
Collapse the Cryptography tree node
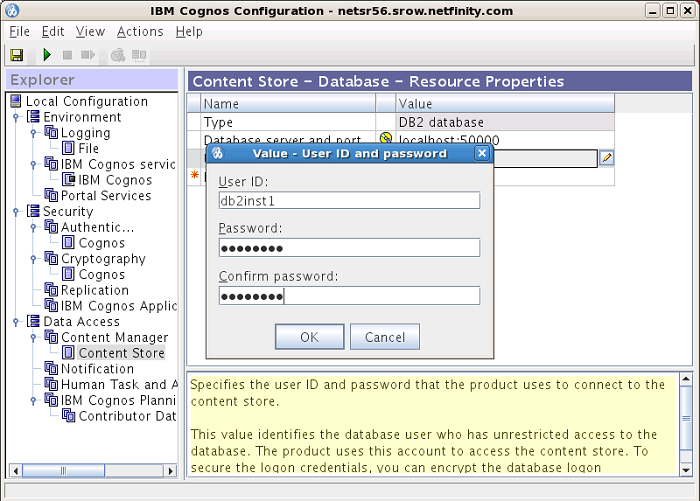[x=33, y=259]
